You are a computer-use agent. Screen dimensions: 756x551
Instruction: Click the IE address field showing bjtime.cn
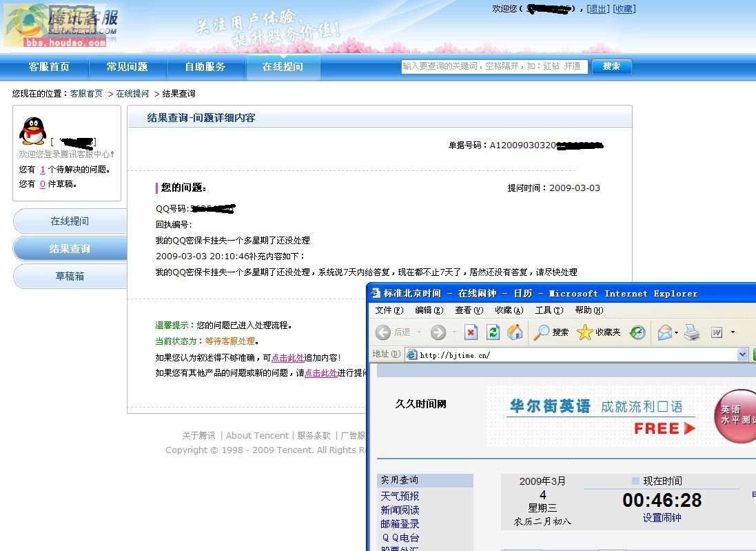571,355
